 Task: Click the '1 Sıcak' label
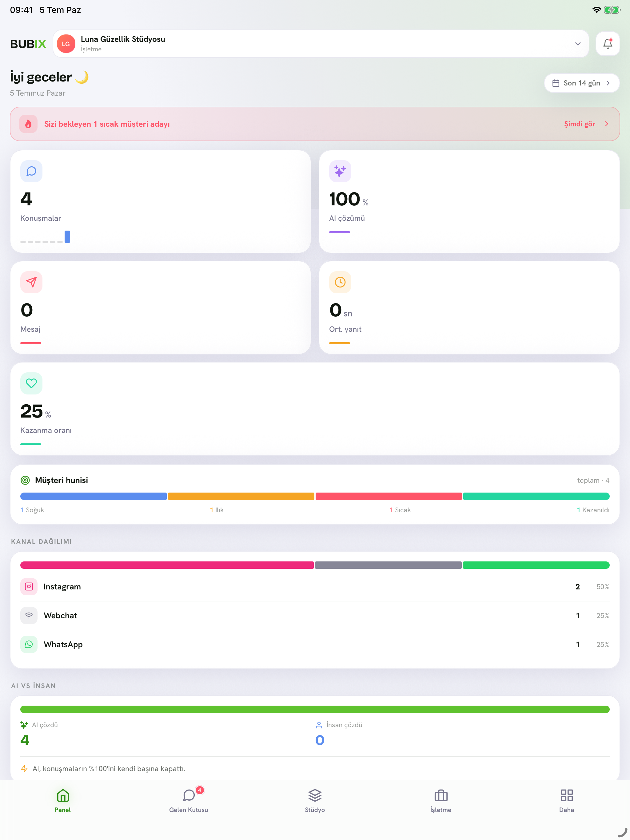[x=400, y=510]
